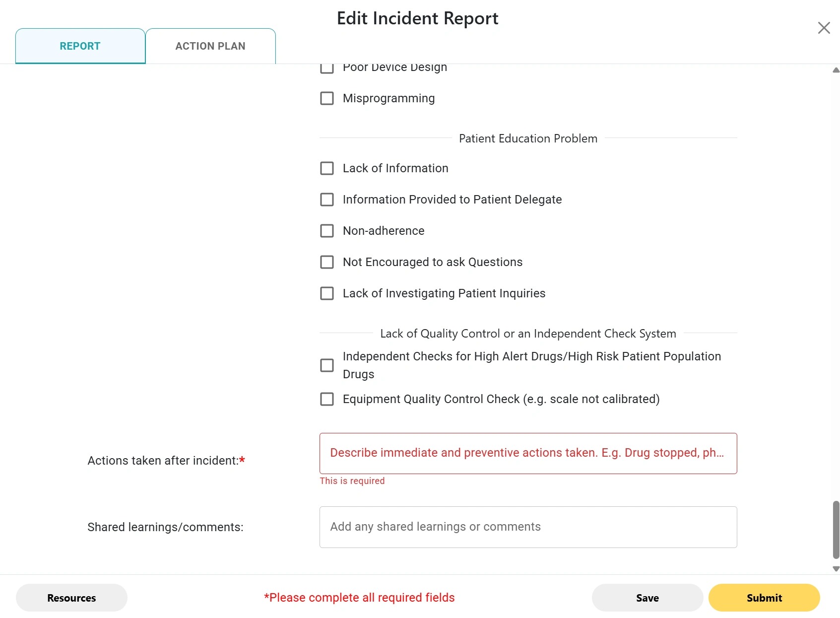Tick the Equipment Quality Control Check box
This screenshot has width=840, height=618.
point(327,399)
